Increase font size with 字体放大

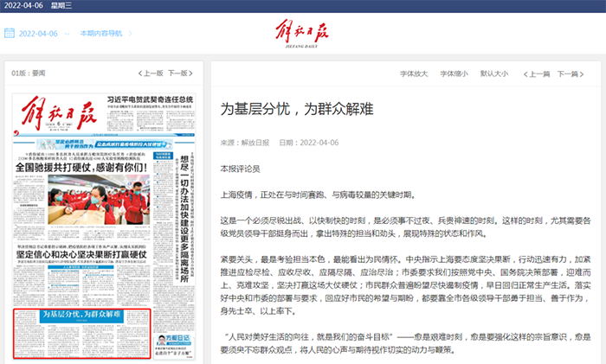(x=414, y=73)
